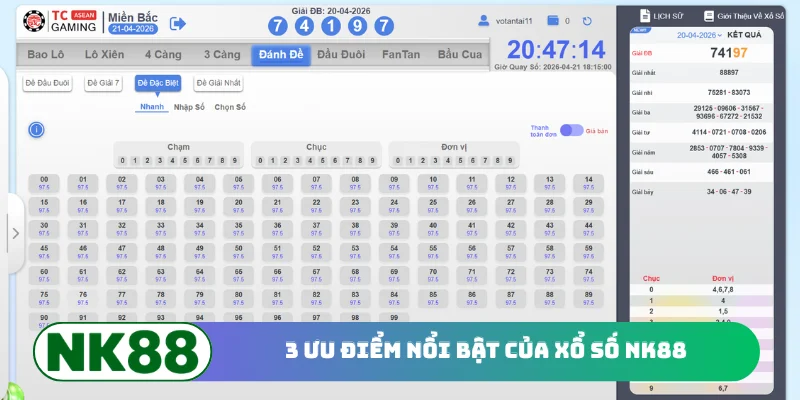Screen dimensions: 800x400
Task: Click digit 0 under Đơn vị
Action: (398, 161)
